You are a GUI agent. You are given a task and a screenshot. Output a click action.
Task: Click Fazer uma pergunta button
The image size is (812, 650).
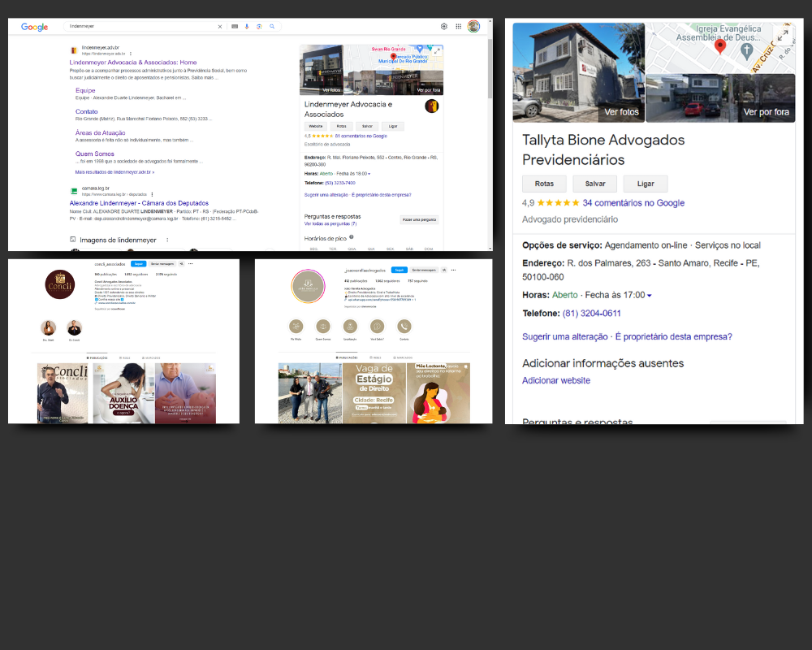[420, 219]
